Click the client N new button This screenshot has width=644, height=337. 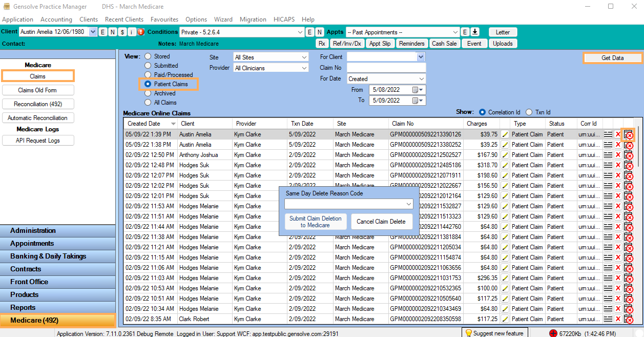tap(112, 32)
